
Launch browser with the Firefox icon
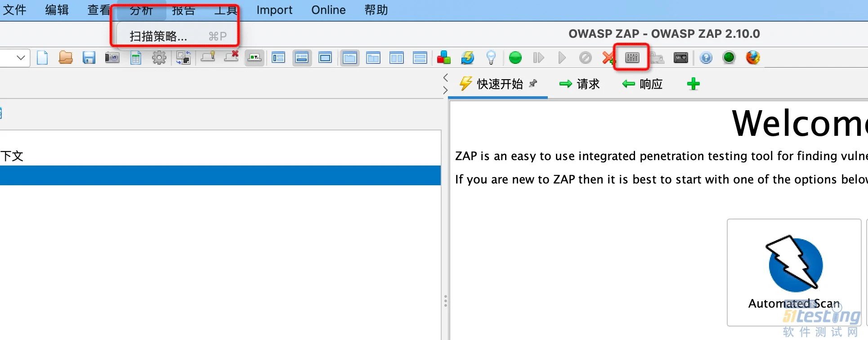[752, 58]
